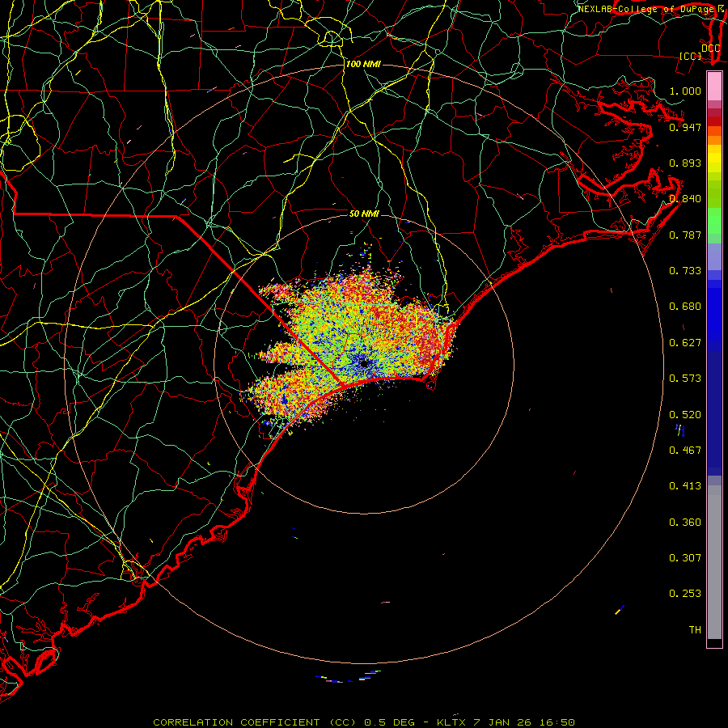The image size is (728, 728).
Task: Click the 0.840 legend value
Action: (x=685, y=199)
